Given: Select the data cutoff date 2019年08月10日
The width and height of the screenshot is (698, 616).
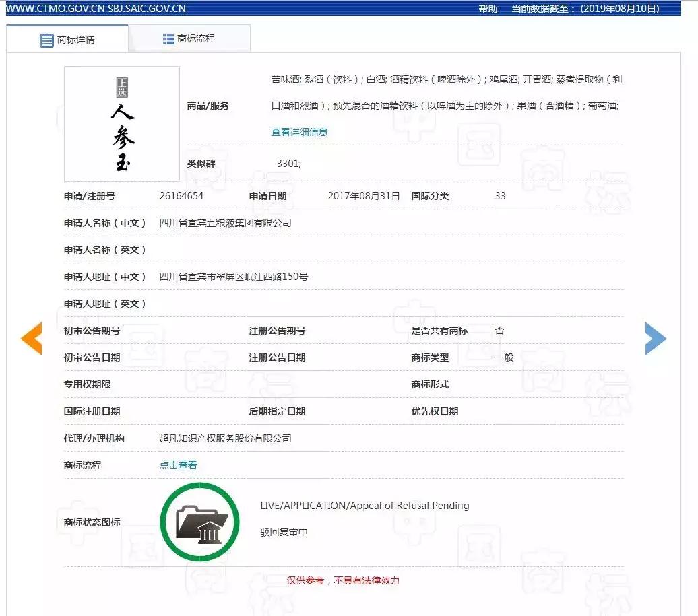Looking at the screenshot, I should (620, 9).
